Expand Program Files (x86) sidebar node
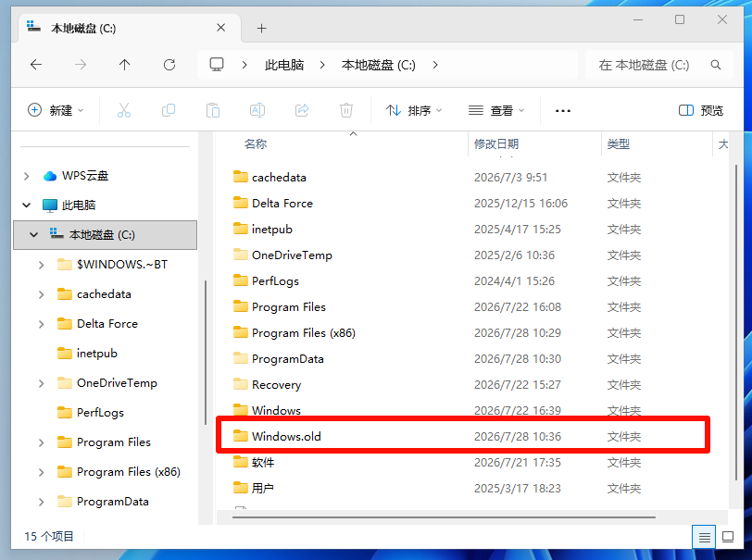Image resolution: width=752 pixels, height=560 pixels. pyautogui.click(x=42, y=472)
